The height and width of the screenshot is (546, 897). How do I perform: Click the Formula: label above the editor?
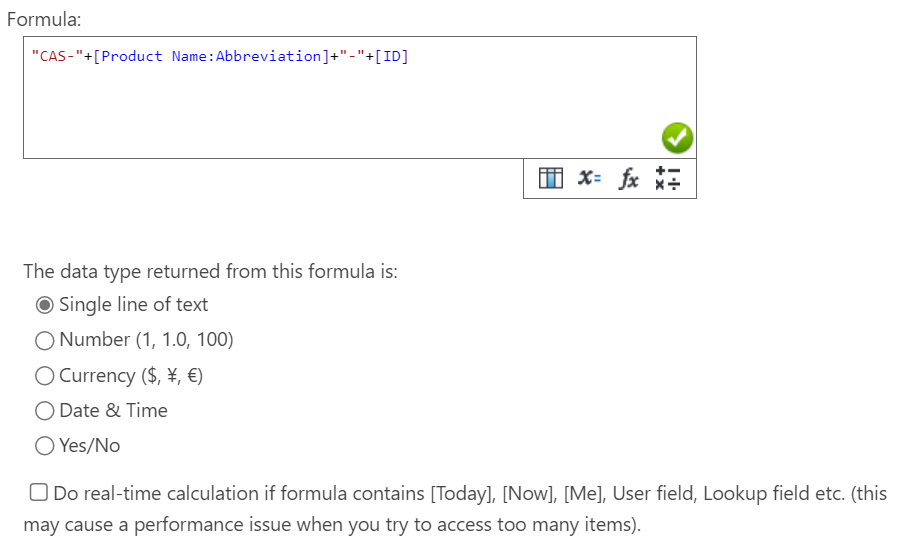[x=44, y=19]
